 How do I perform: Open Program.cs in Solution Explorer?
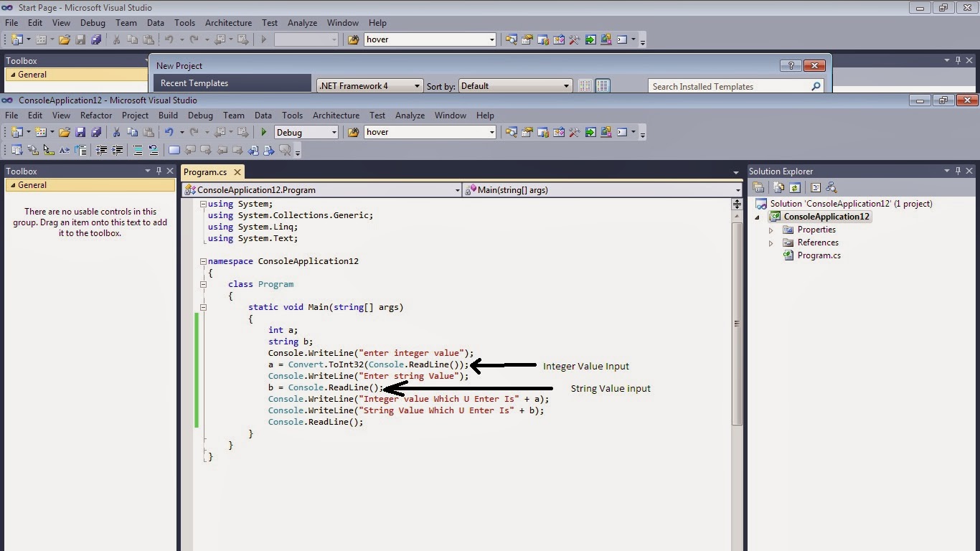pyautogui.click(x=819, y=255)
